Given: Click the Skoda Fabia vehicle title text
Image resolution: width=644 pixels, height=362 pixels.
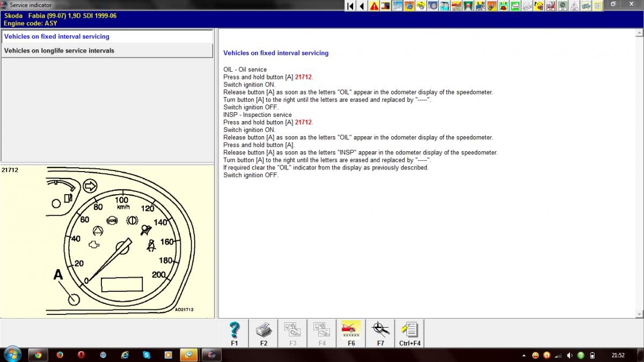Looking at the screenshot, I should [60, 16].
